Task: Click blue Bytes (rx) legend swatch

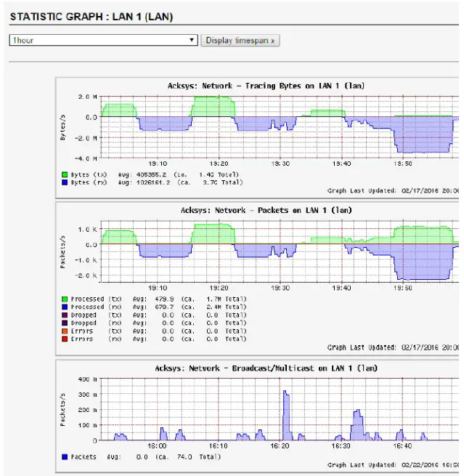Action: pyautogui.click(x=65, y=182)
